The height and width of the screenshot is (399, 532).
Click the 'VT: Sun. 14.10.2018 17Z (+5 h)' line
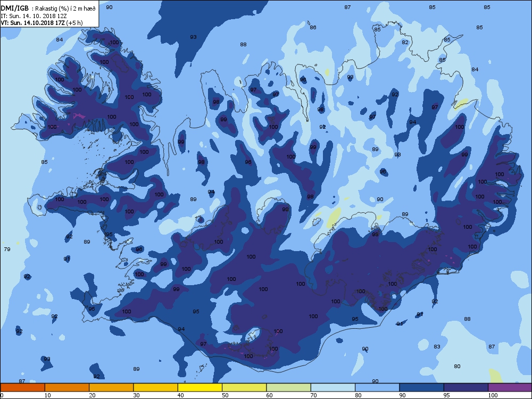pos(41,23)
